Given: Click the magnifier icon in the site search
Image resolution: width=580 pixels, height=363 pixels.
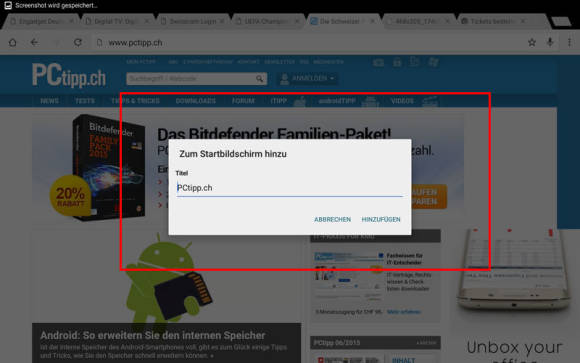Looking at the screenshot, I should 260,78.
